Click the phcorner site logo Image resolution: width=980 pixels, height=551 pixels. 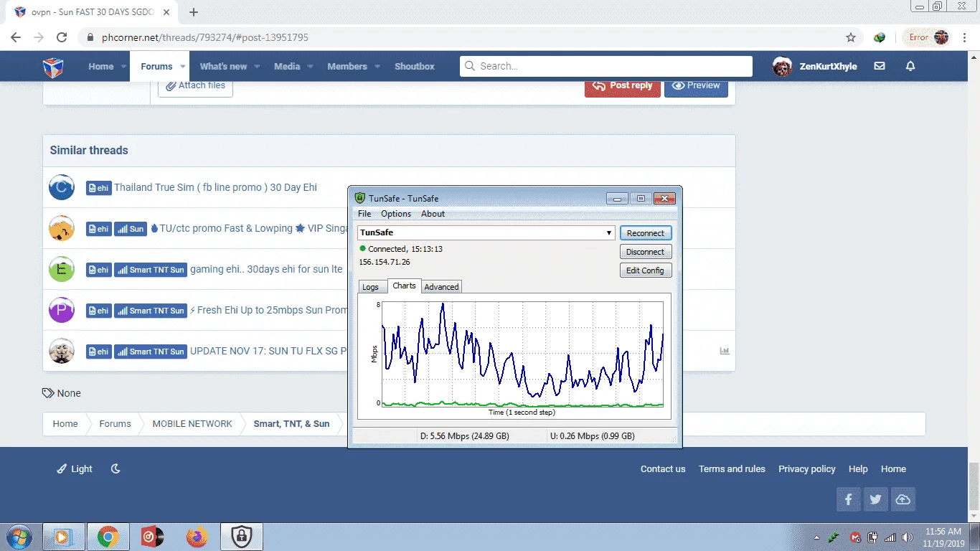(x=53, y=67)
